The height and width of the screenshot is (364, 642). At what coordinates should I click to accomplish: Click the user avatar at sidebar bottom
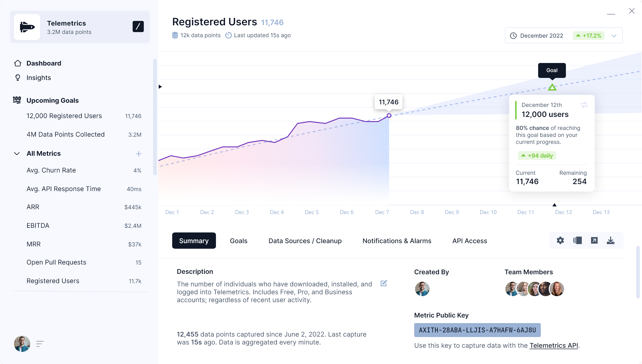[22, 344]
